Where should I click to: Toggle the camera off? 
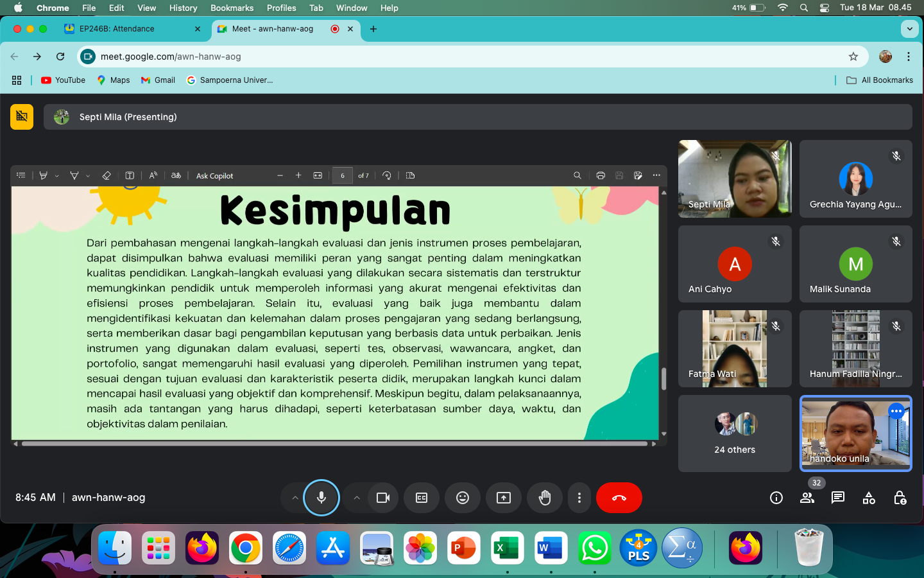click(x=383, y=498)
